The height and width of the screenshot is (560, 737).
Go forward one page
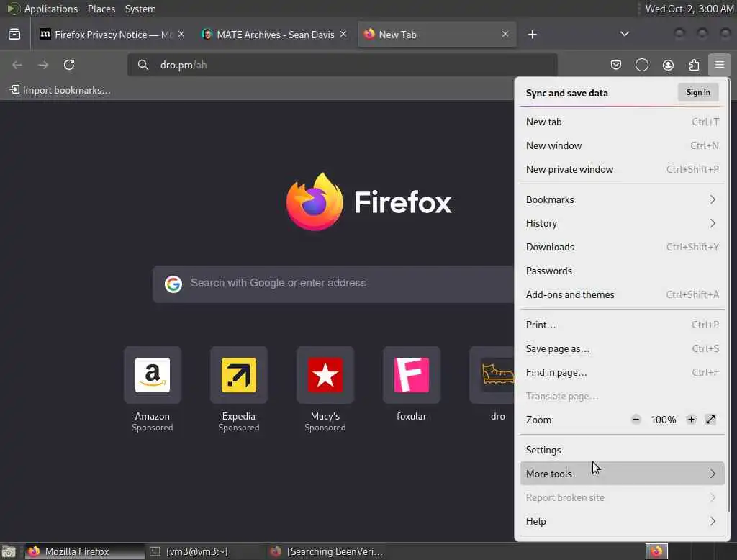(43, 65)
